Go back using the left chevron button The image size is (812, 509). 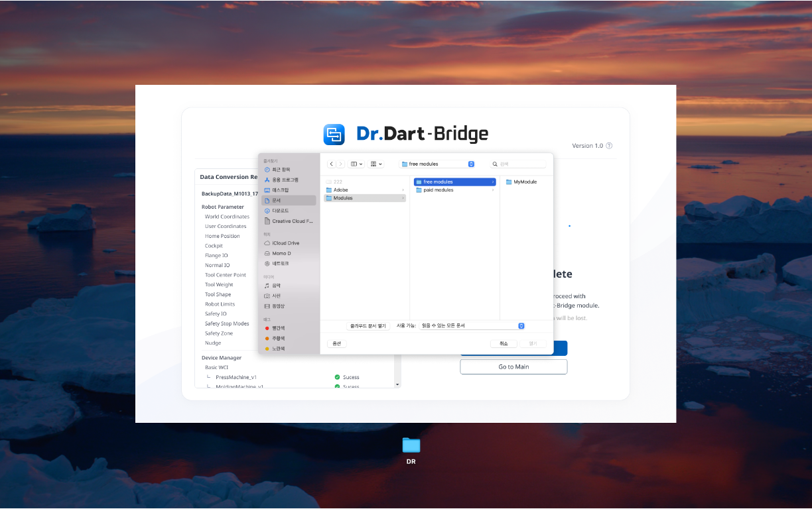332,164
